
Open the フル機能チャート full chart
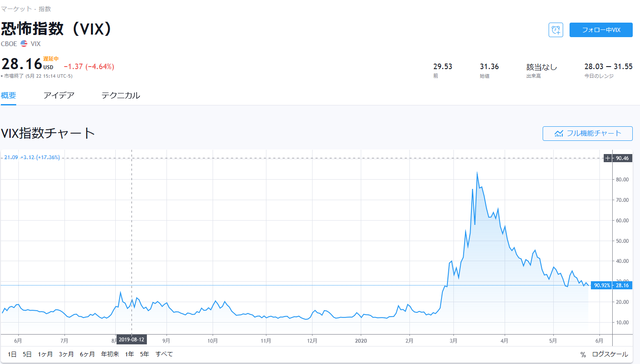[x=587, y=133]
